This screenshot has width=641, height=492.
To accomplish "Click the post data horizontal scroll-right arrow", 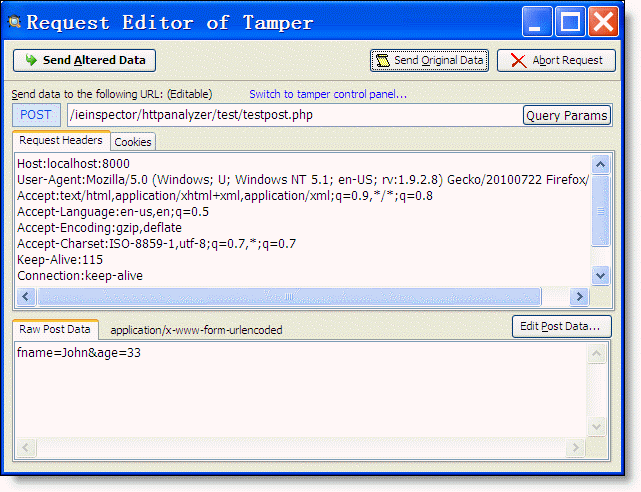I will tap(576, 447).
